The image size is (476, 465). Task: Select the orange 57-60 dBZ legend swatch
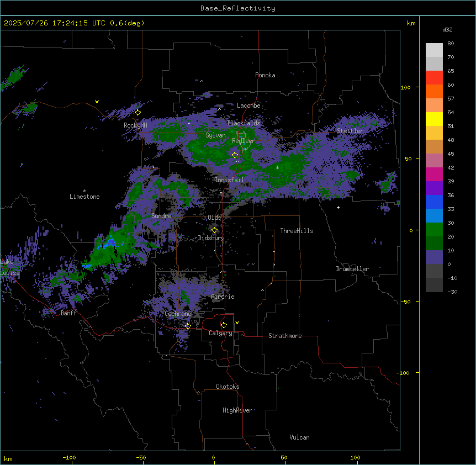pos(434,92)
